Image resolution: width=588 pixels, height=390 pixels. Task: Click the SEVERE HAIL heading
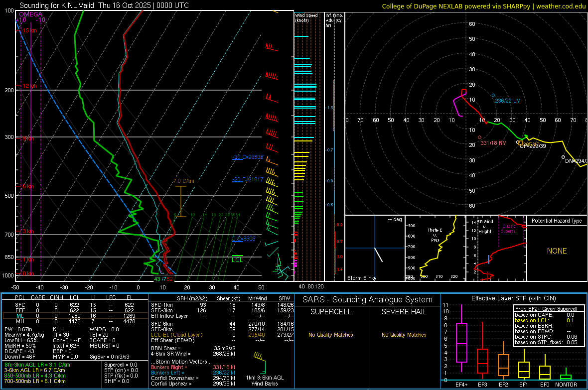coord(404,312)
